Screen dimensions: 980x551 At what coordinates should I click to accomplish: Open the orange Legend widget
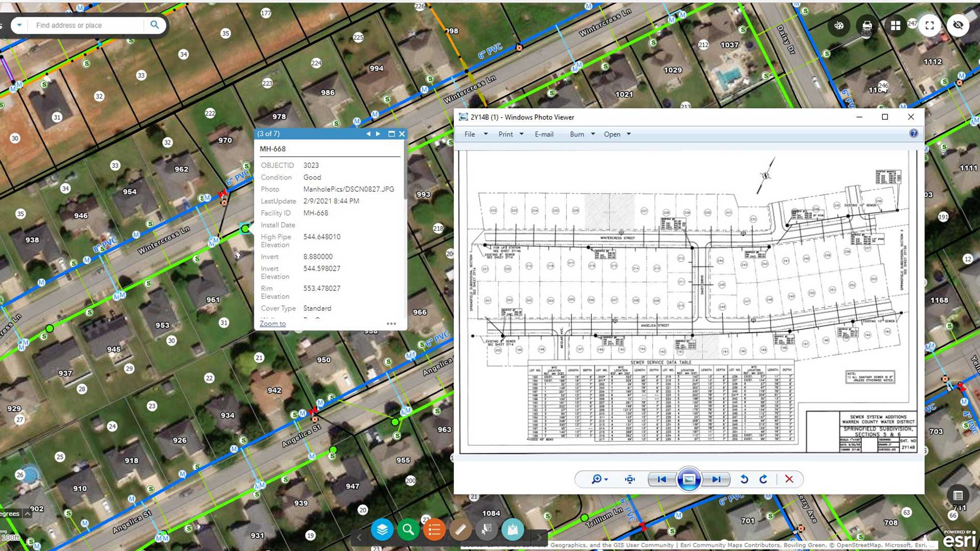click(x=434, y=530)
